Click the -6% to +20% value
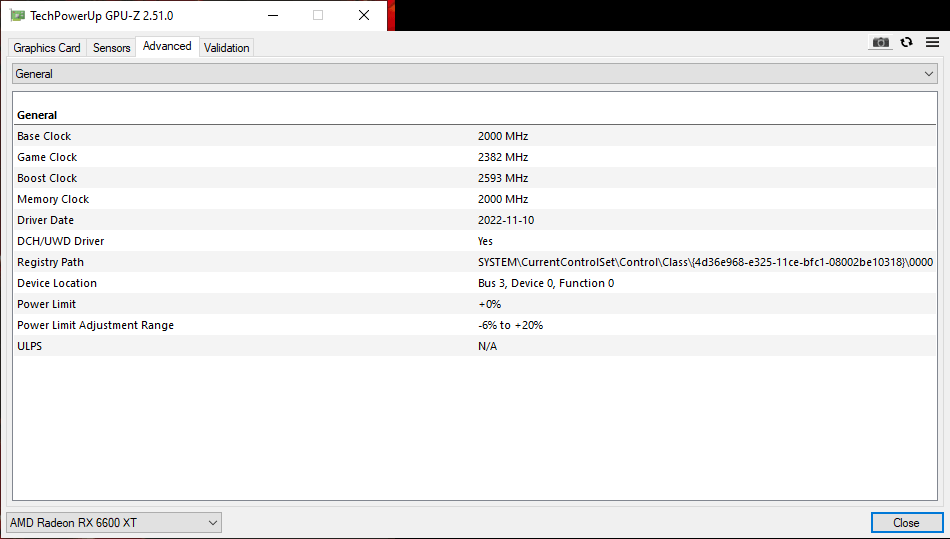The image size is (950, 539). pyautogui.click(x=510, y=325)
